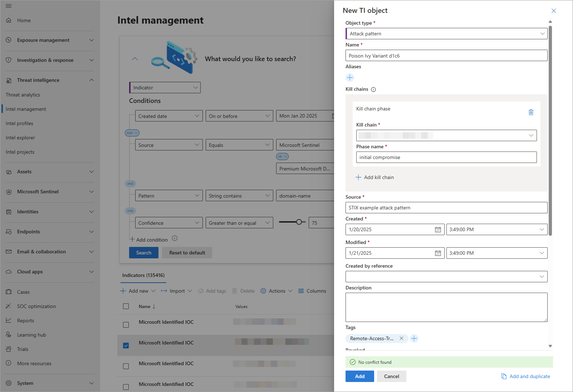The height and width of the screenshot is (392, 573).
Task: Click into the Description text area
Action: click(x=446, y=307)
